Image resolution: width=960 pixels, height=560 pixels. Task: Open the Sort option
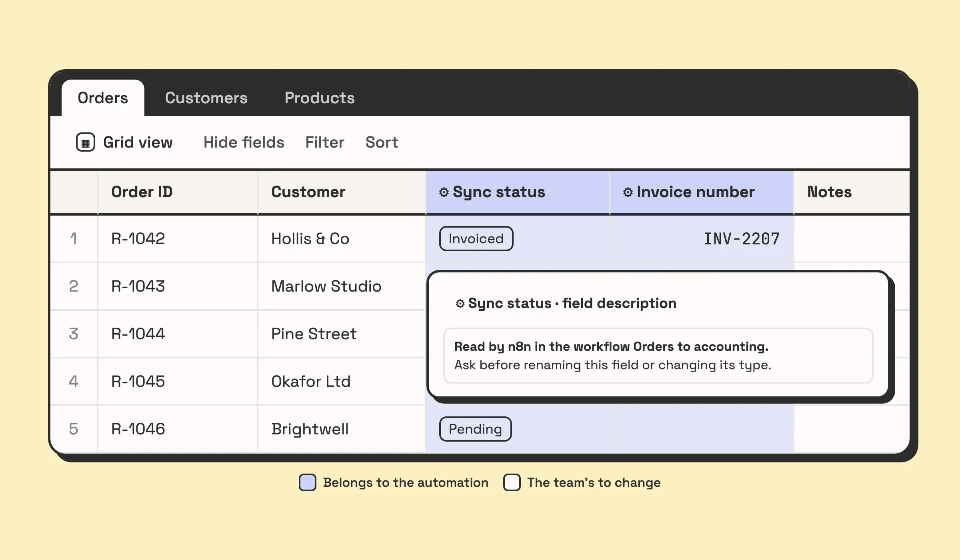[382, 142]
